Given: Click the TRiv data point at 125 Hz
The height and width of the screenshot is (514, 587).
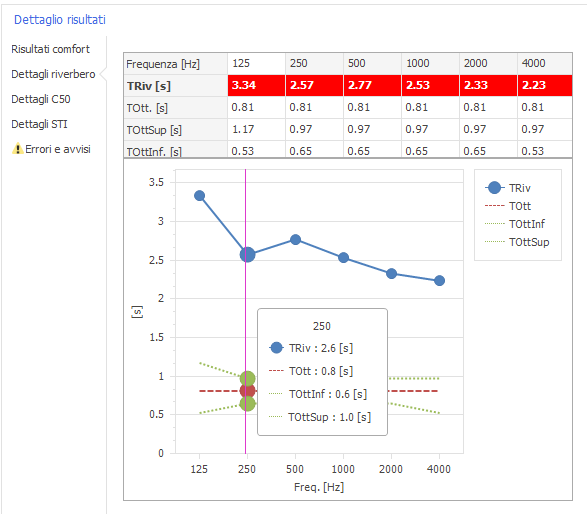Looking at the screenshot, I should [x=200, y=195].
